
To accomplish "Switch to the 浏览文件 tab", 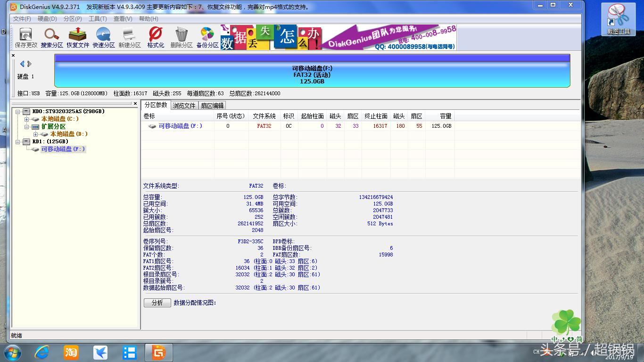I will click(x=184, y=105).
